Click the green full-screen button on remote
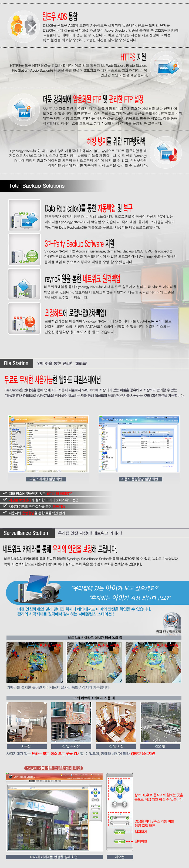This screenshot has height=868, width=189. (x=120, y=842)
